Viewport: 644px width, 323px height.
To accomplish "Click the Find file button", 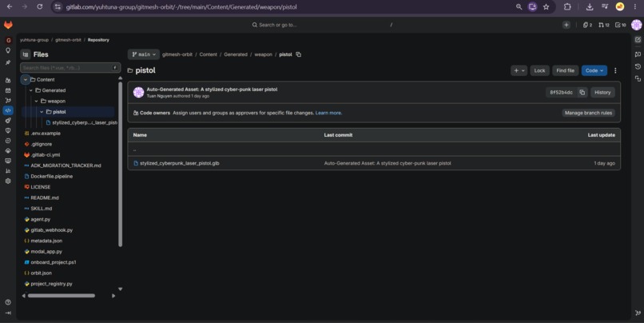I will [x=565, y=70].
